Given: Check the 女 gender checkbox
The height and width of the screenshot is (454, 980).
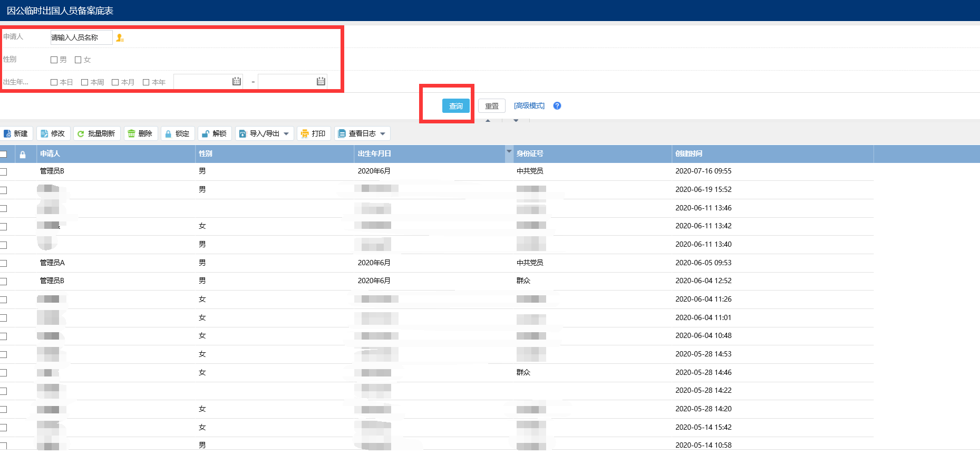Looking at the screenshot, I should 78,60.
